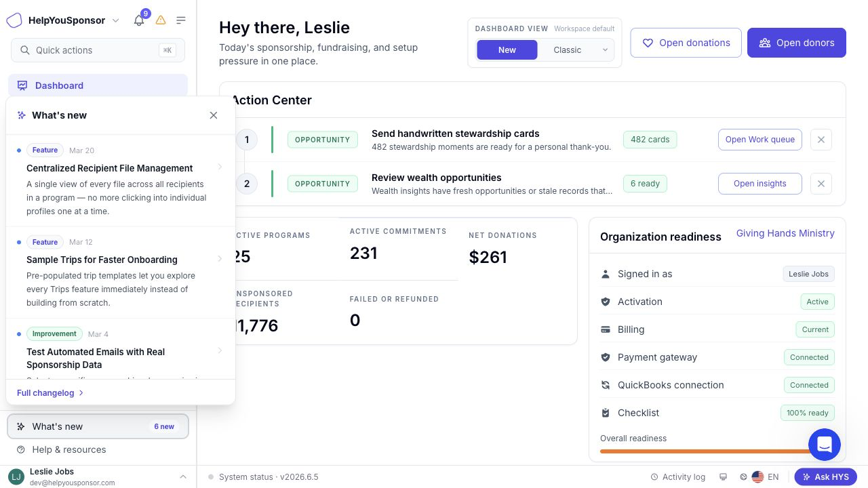Dismiss the stewardship cards action
Screen dimensions: 868x488
821,140
